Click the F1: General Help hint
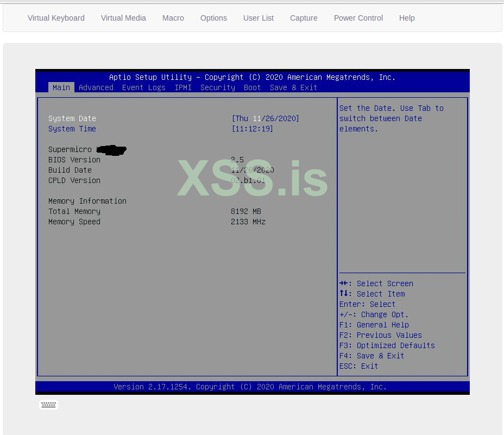The height and width of the screenshot is (435, 504). 374,325
